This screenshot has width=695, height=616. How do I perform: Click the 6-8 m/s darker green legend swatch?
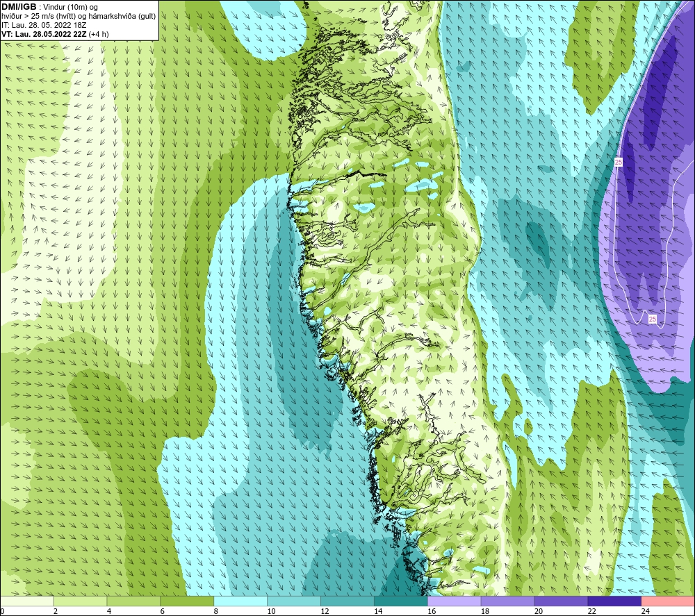pos(187,601)
